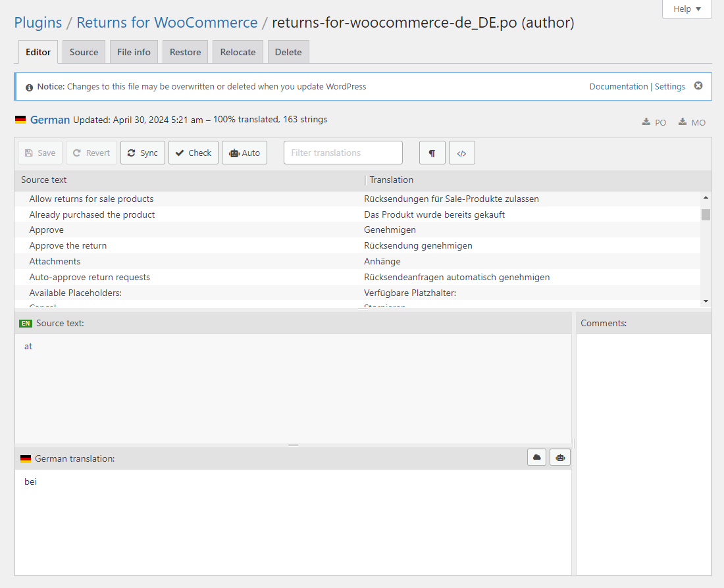This screenshot has width=724, height=588.
Task: Download the PO file
Action: (654, 122)
